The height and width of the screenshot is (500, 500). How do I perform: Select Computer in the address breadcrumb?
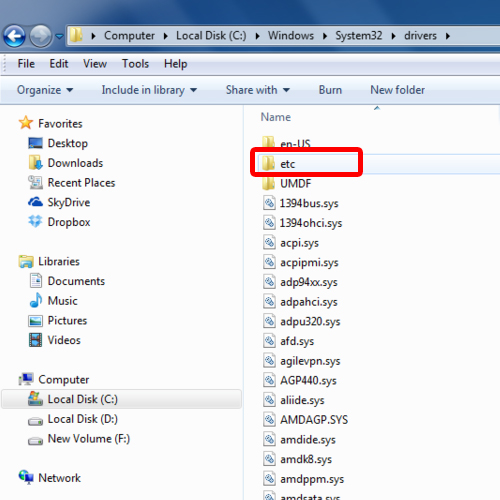(x=129, y=35)
